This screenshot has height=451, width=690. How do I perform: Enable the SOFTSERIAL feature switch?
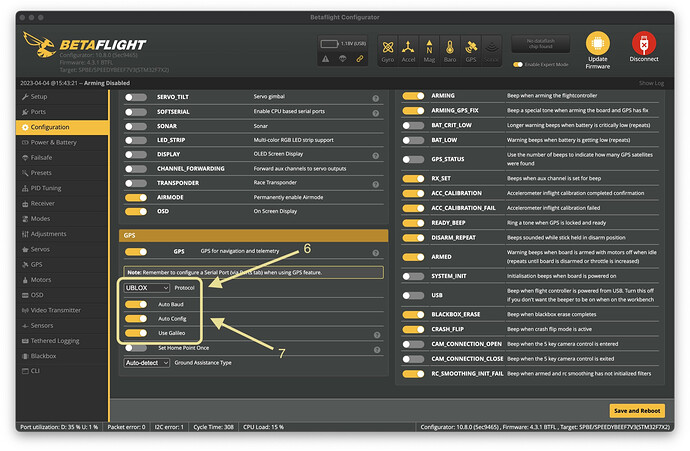(x=136, y=112)
